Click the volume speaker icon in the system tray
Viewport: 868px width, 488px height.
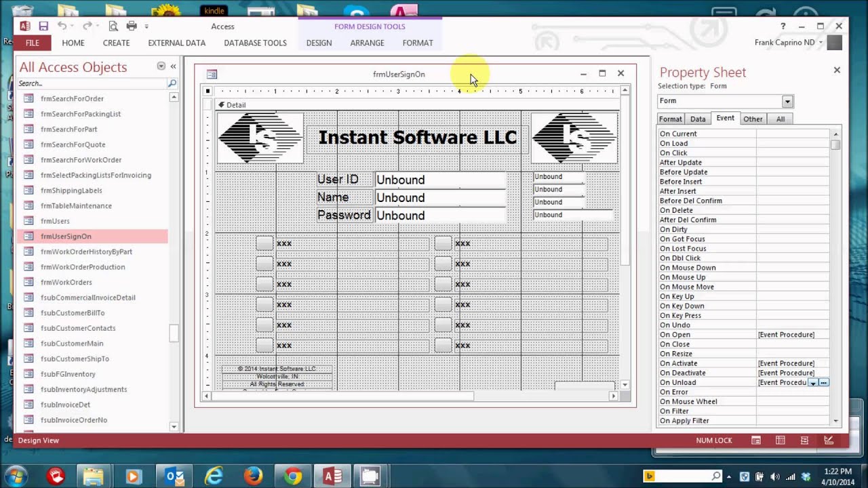click(x=775, y=476)
